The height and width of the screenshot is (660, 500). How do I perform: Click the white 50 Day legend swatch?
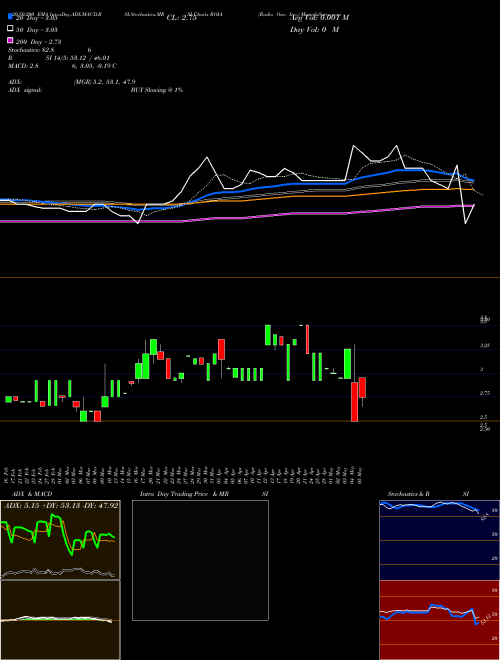(x=10, y=29)
